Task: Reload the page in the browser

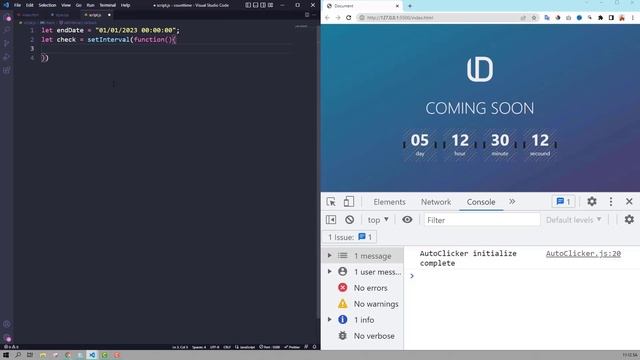Action: pos(349,18)
